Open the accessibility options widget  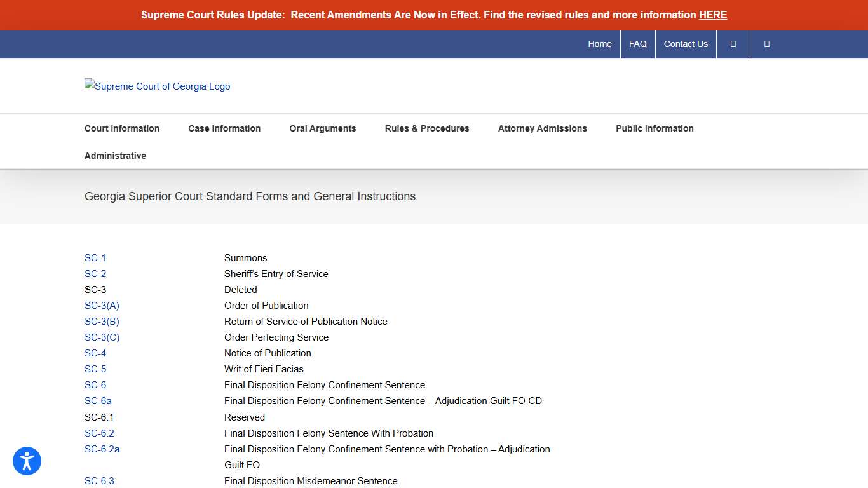point(27,461)
